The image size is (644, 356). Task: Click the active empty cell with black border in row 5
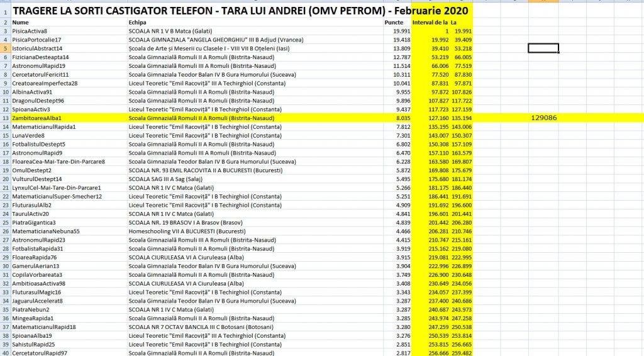(543, 48)
